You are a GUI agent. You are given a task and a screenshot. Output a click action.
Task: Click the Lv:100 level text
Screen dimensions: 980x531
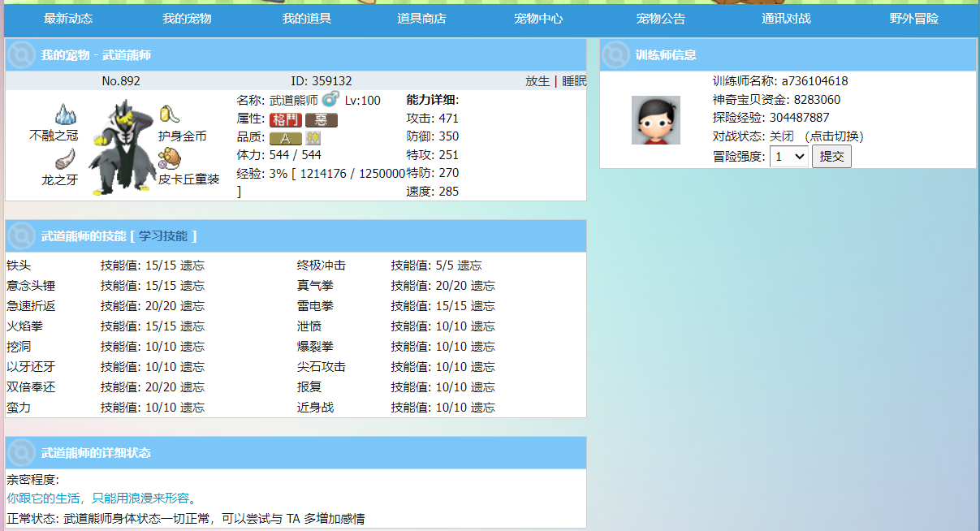[362, 100]
